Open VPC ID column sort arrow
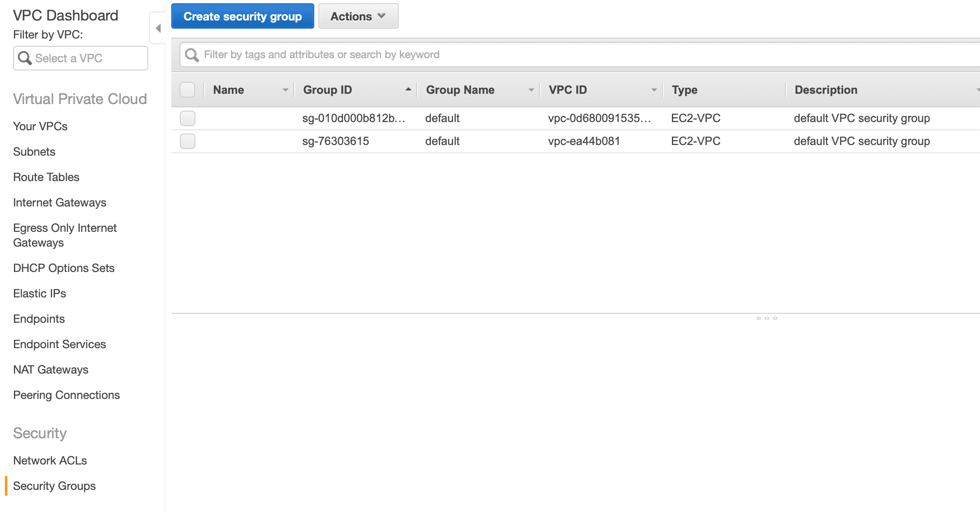Viewport: 980px width, 512px height. coord(654,90)
